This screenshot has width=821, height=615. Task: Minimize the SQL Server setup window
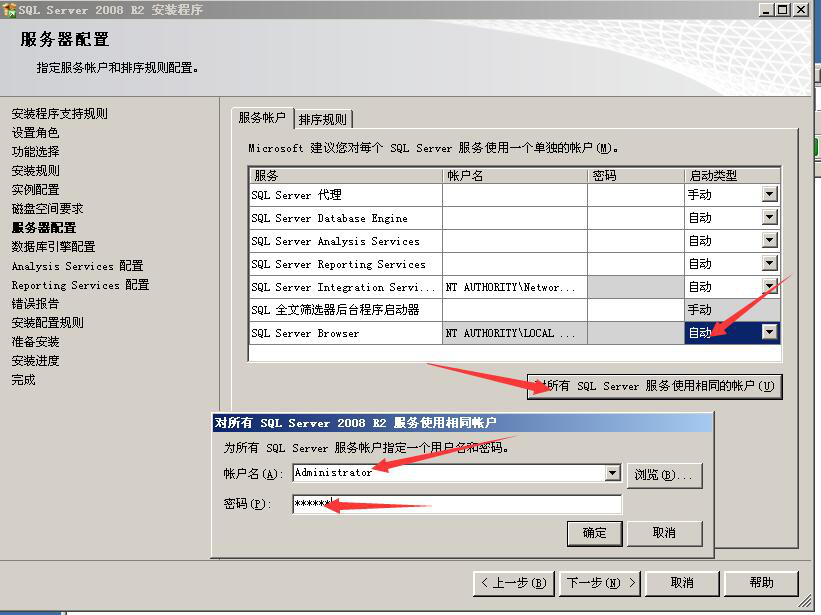[766, 9]
